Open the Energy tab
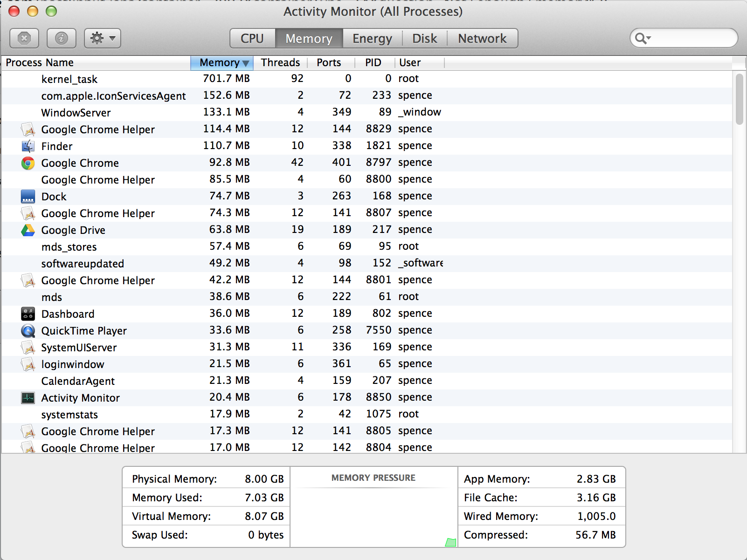Viewport: 747px width, 560px height. coord(372,38)
